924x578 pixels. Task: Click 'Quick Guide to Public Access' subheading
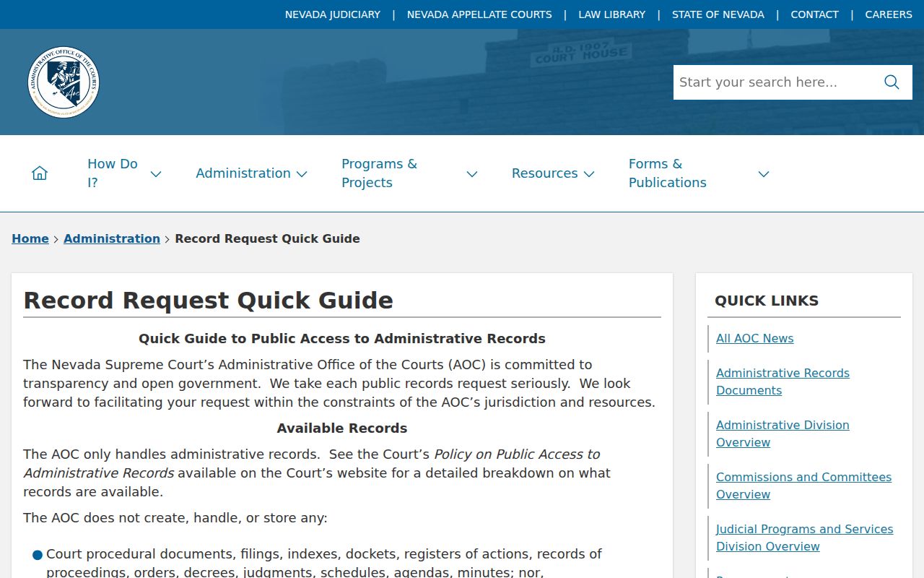[x=342, y=339]
